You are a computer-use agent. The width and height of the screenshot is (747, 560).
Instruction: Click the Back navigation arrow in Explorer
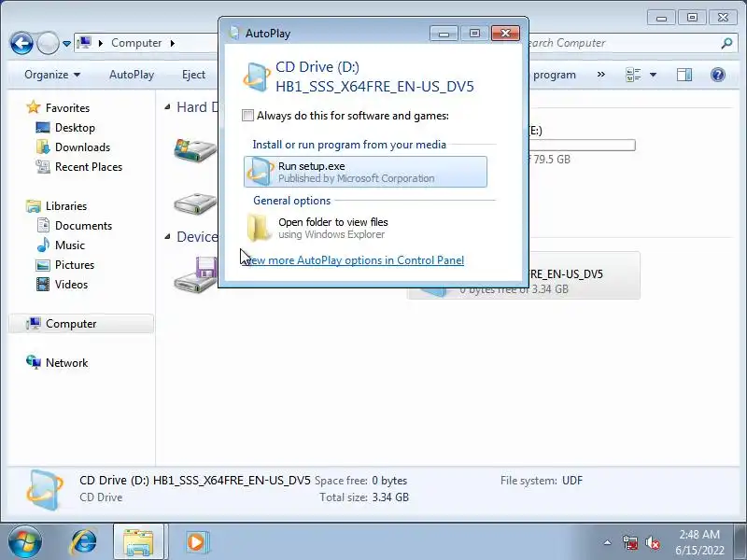(21, 43)
